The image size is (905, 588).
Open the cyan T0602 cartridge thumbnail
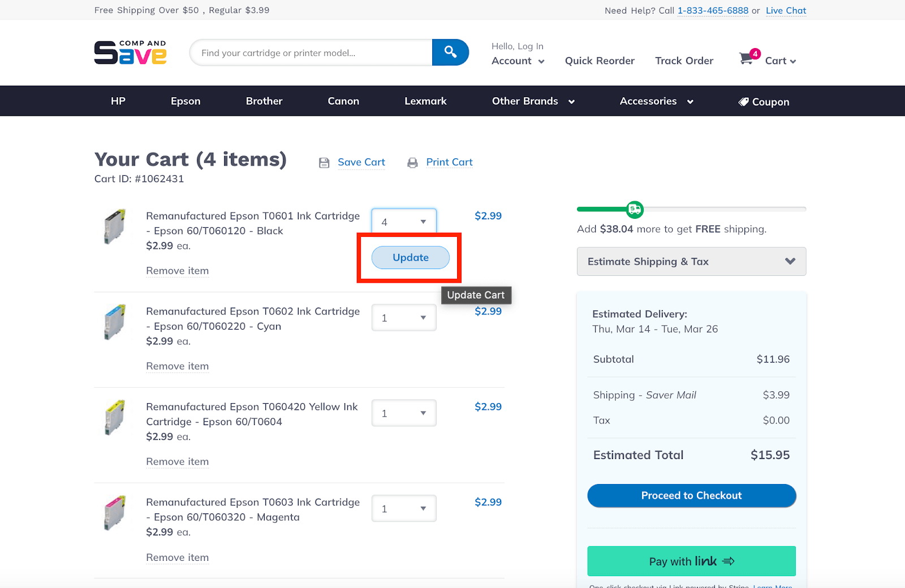(115, 322)
